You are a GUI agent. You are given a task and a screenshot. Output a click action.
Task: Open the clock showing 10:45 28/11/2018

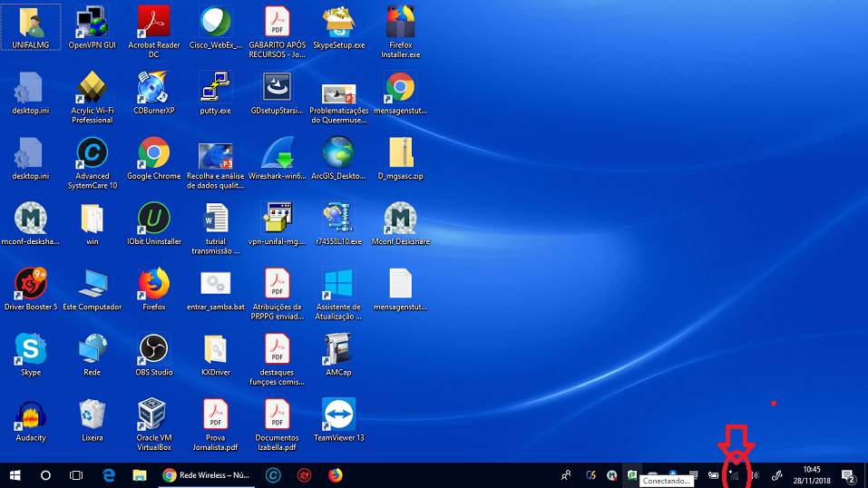tap(812, 475)
